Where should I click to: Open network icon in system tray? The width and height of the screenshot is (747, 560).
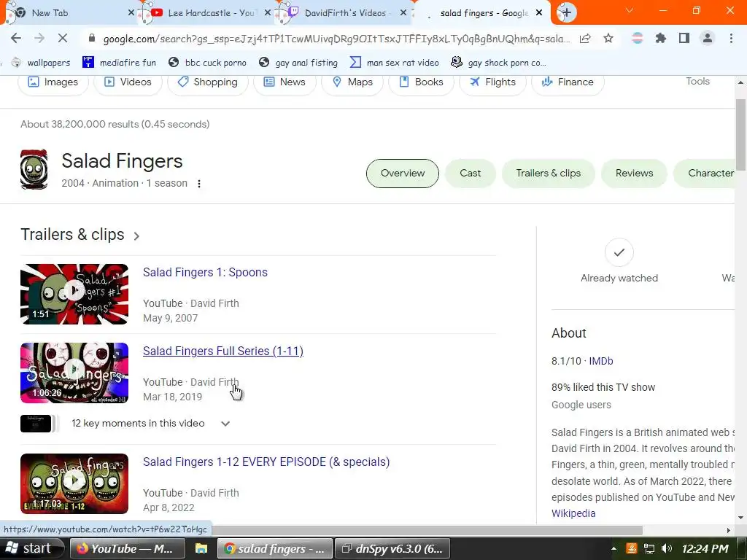point(649,548)
